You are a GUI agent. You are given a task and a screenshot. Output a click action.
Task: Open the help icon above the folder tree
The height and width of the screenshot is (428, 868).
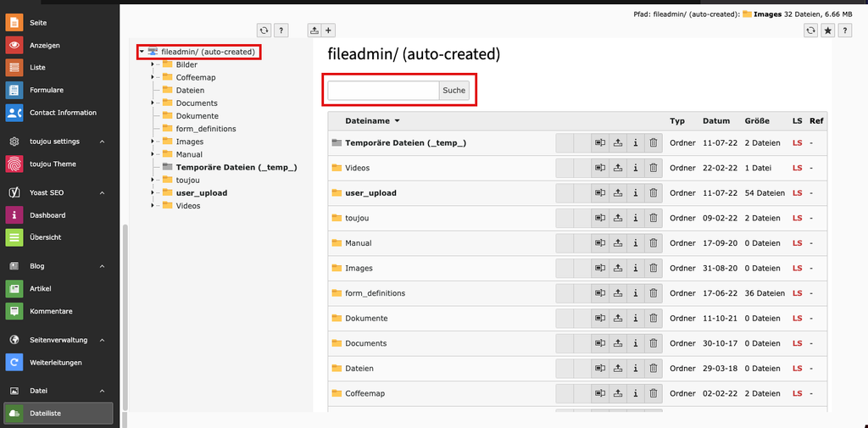point(281,31)
